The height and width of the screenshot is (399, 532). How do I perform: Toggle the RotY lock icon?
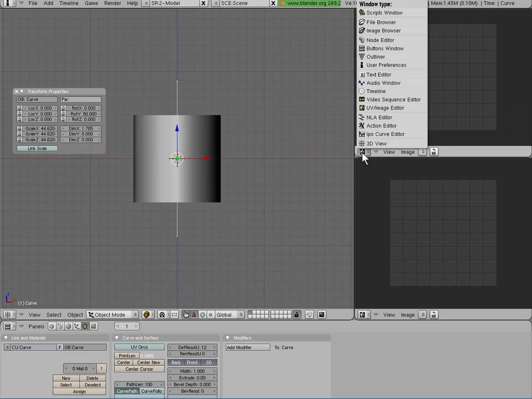(63, 114)
